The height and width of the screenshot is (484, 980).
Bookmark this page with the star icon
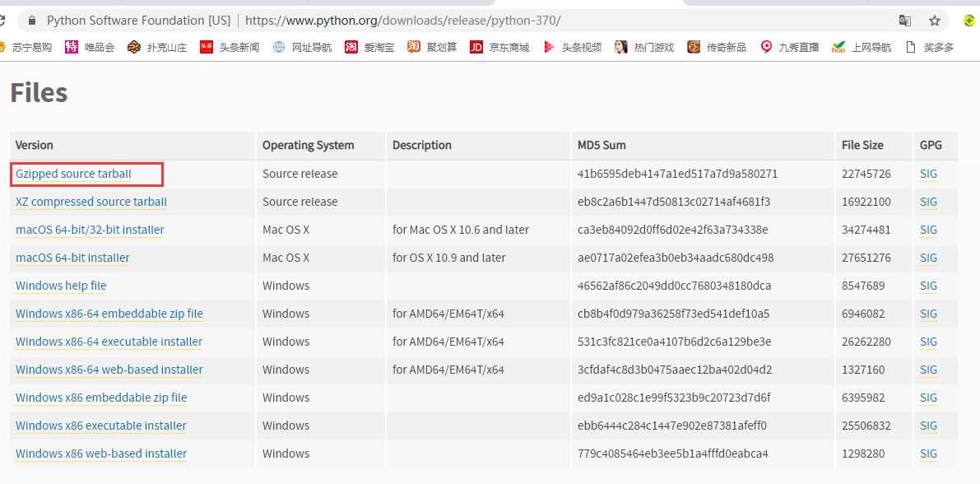(x=935, y=21)
